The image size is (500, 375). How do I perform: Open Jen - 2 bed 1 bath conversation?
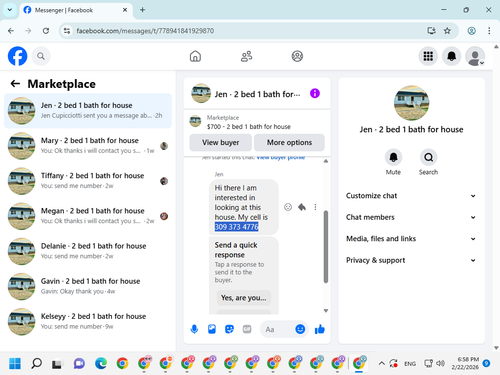click(88, 111)
